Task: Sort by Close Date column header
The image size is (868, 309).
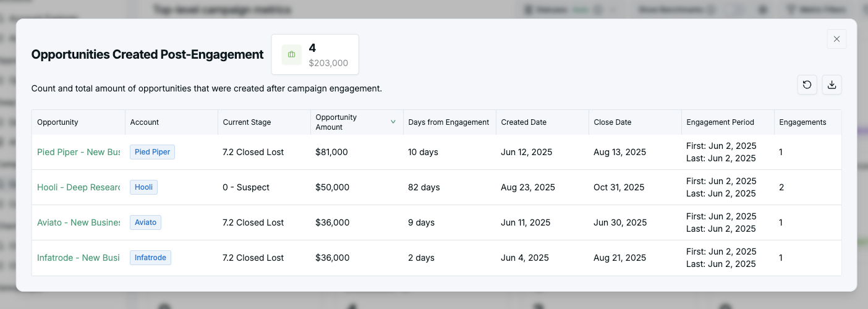Action: (x=612, y=122)
